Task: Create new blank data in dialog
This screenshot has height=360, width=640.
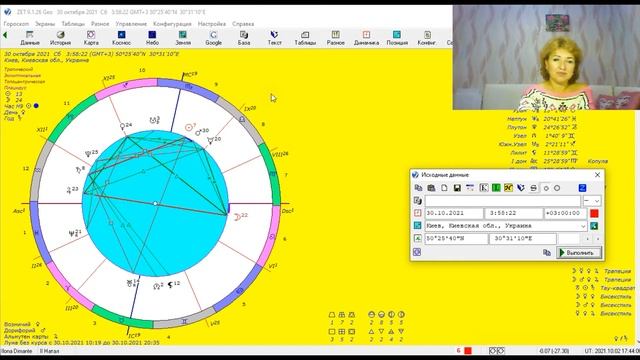Action: coord(444,188)
